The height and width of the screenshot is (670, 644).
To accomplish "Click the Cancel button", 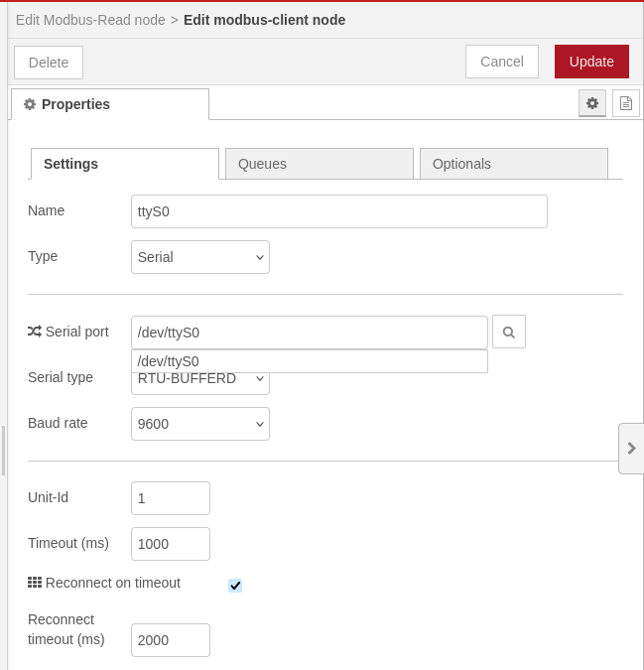I will point(502,62).
